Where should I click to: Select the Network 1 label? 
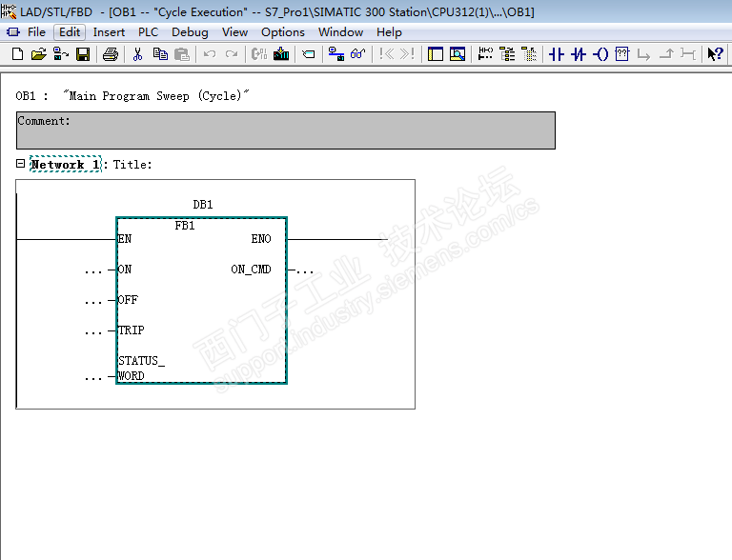[x=66, y=164]
